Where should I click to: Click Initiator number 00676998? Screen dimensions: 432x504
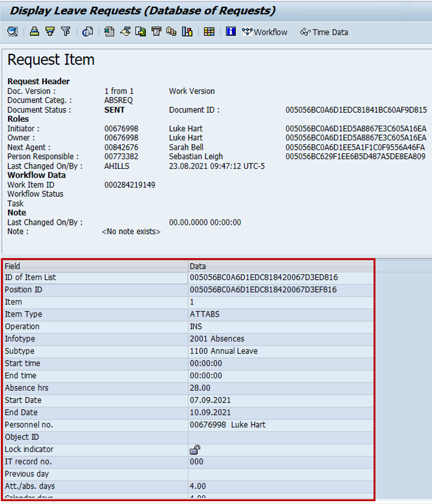(x=121, y=129)
